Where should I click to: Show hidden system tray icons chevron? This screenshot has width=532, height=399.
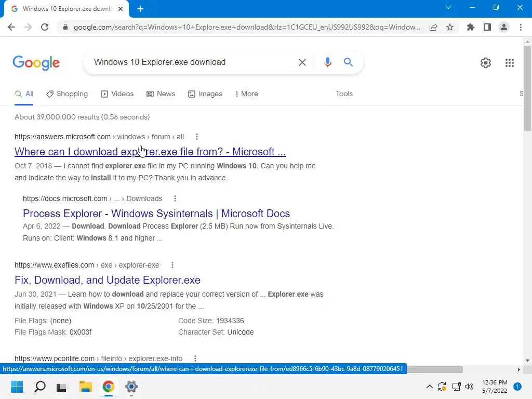click(429, 387)
